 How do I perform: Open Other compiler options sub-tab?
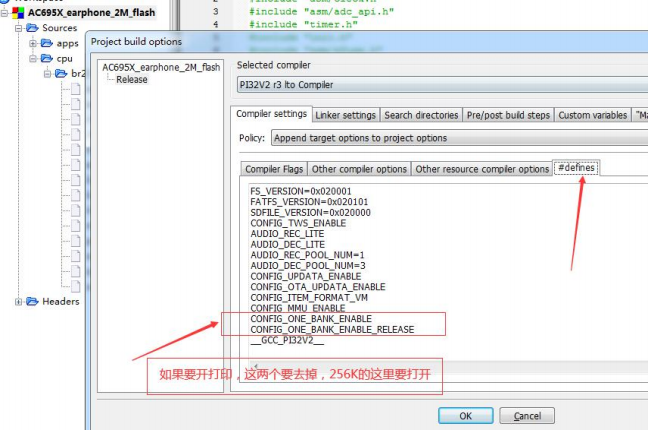coord(359,169)
